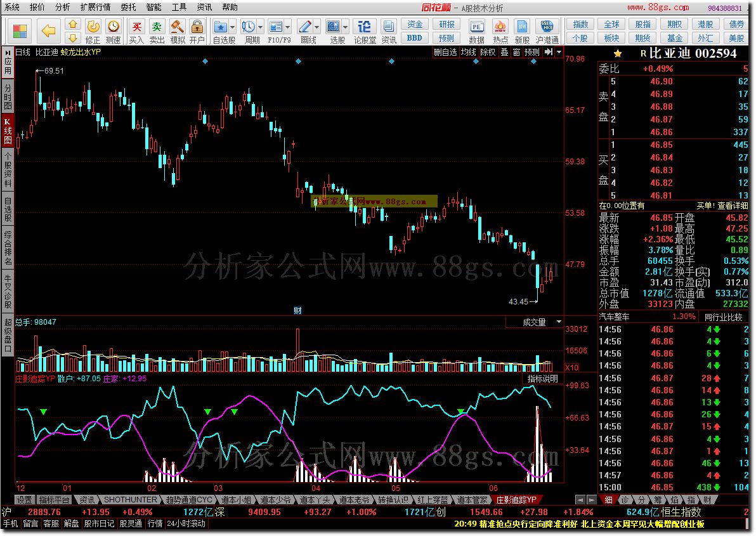This screenshot has height=536, width=756.
Task: Toggle 除权 ex-rights adjustment
Action: tap(488, 52)
